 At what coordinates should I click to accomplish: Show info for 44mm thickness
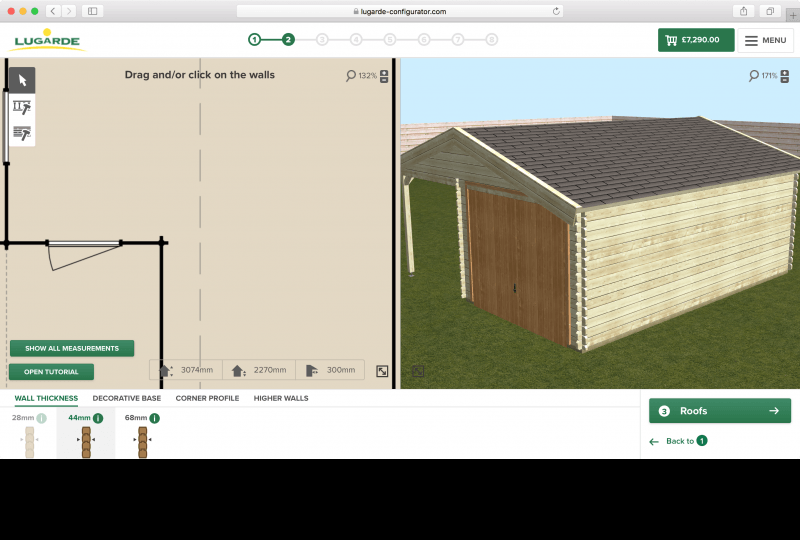[98, 418]
